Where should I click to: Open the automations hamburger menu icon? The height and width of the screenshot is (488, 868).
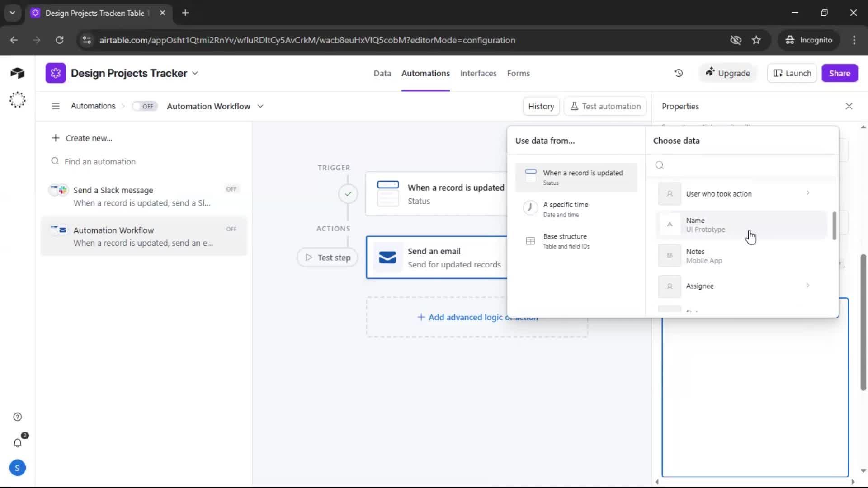(56, 106)
